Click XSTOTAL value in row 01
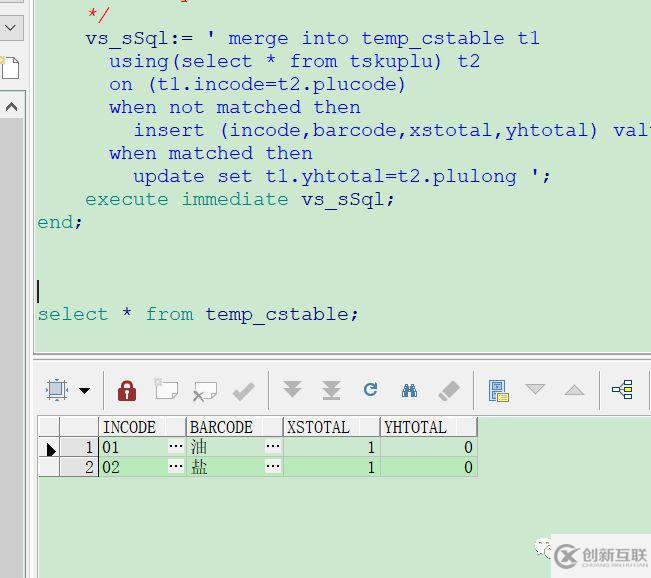This screenshot has width=651, height=578. coord(331,447)
